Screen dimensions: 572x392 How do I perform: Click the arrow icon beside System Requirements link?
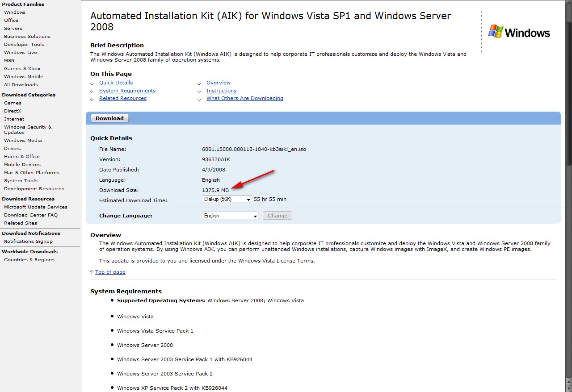[x=92, y=91]
